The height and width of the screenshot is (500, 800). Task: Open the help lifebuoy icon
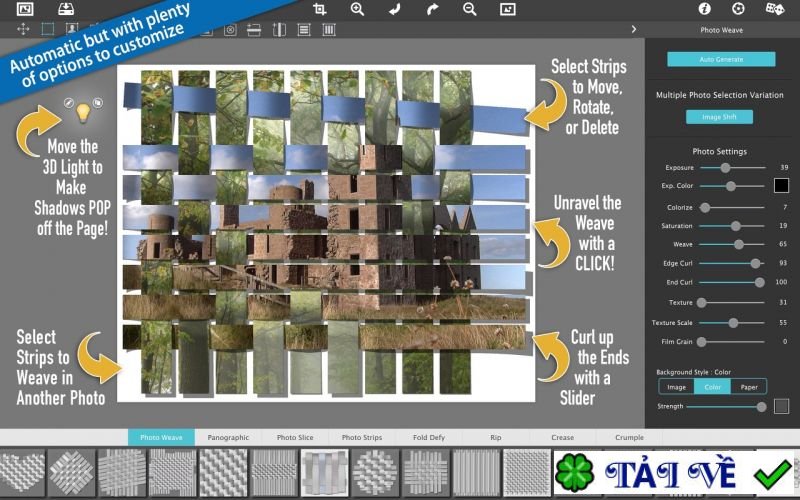[738, 9]
